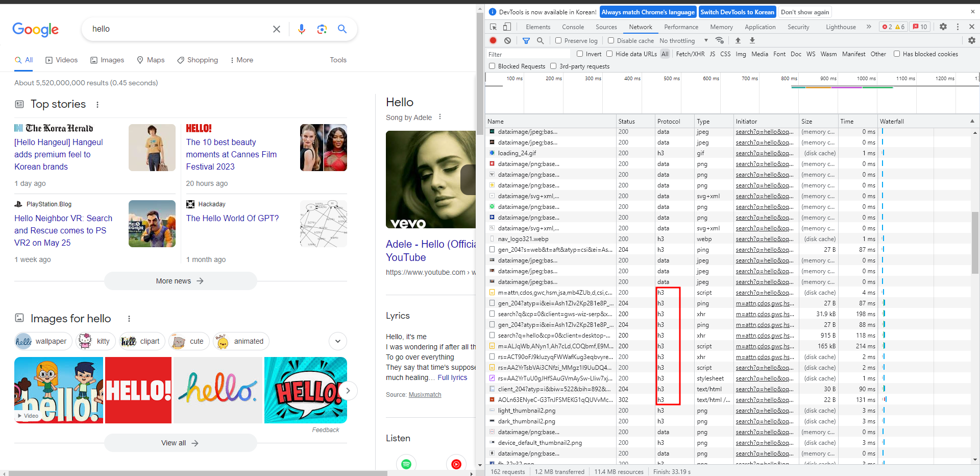
Task: Click the network list vertical scrollbar thumb
Action: pos(975,244)
